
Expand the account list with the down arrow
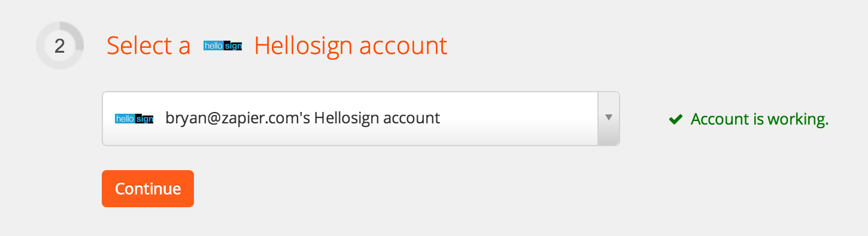[608, 118]
